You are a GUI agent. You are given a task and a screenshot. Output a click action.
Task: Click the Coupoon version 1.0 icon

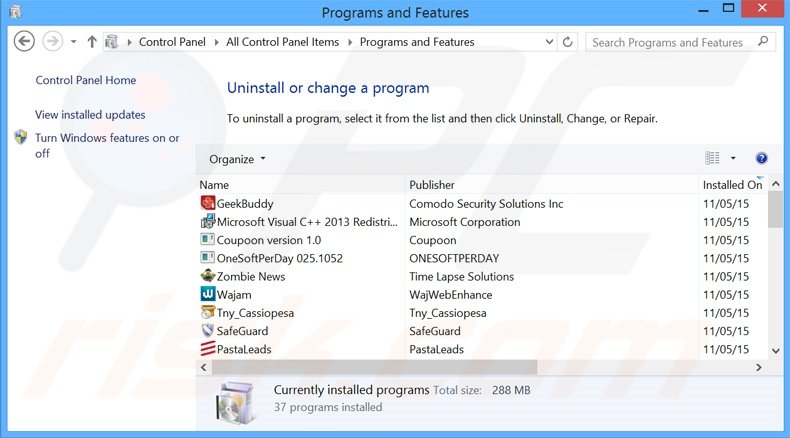coord(207,239)
